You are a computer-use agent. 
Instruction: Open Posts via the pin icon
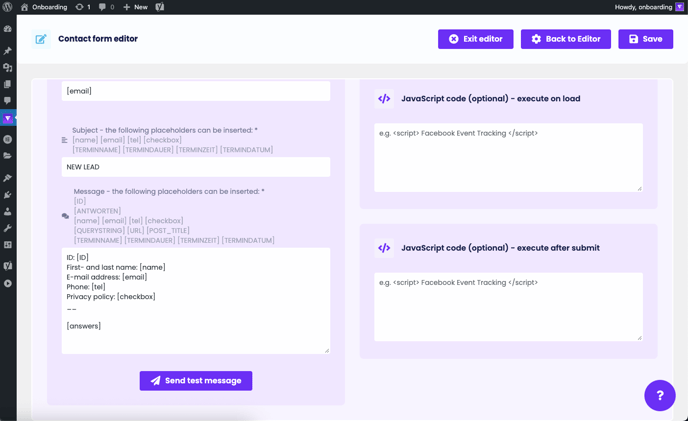pyautogui.click(x=7, y=51)
